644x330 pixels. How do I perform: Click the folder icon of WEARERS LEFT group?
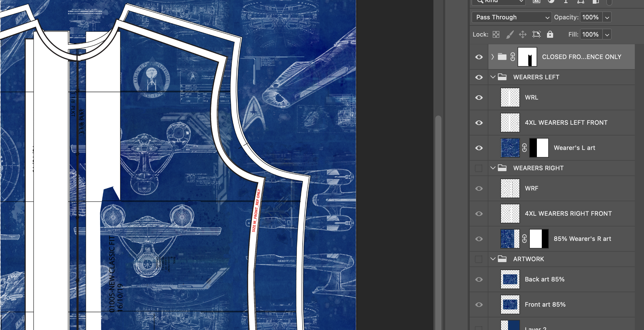coord(502,77)
